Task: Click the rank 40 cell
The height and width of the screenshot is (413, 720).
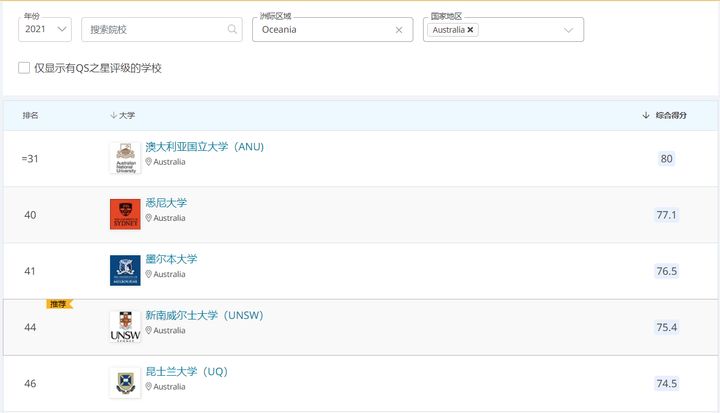Action: tap(30, 215)
